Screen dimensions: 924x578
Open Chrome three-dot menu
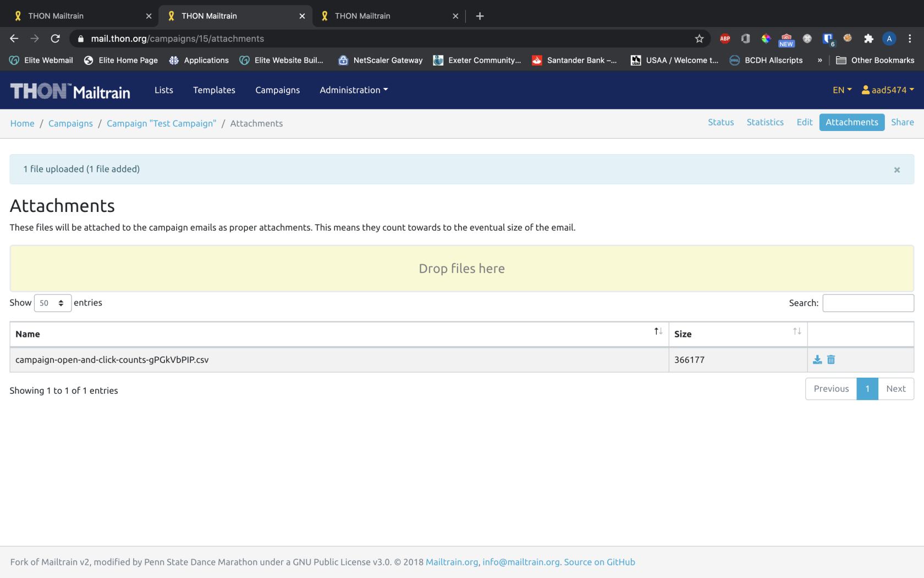pyautogui.click(x=910, y=39)
